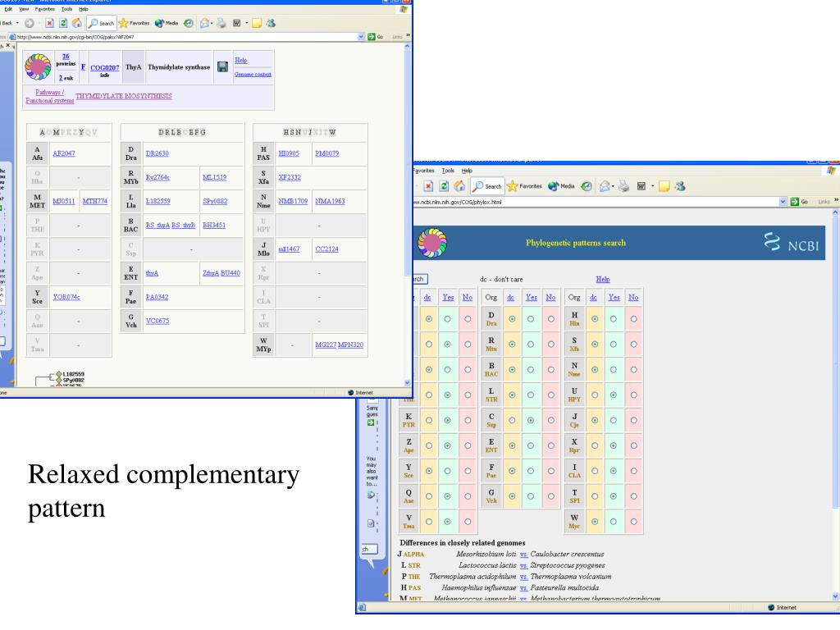Select dc radio for U HPY row
Screen dimensions: 840x630
pyautogui.click(x=595, y=395)
